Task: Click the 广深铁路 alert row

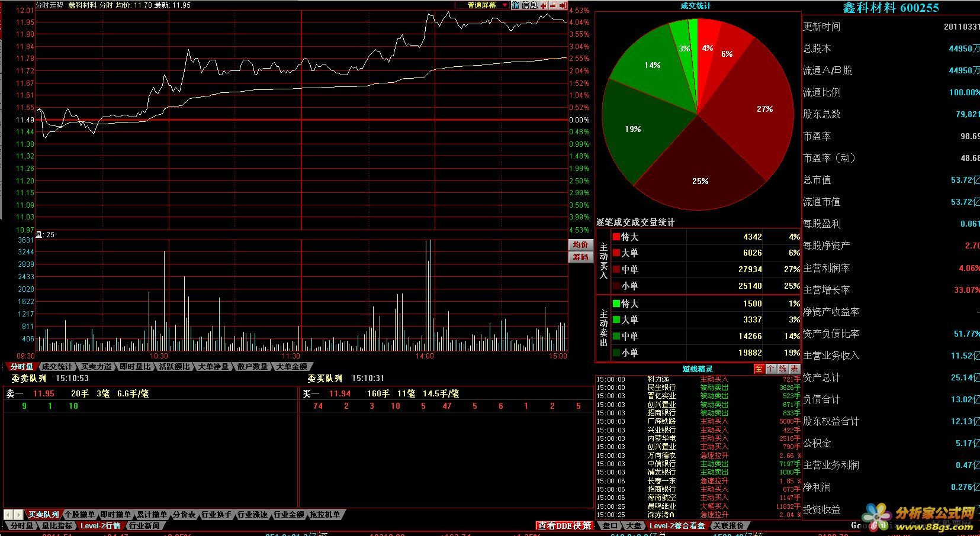Action: (698, 421)
